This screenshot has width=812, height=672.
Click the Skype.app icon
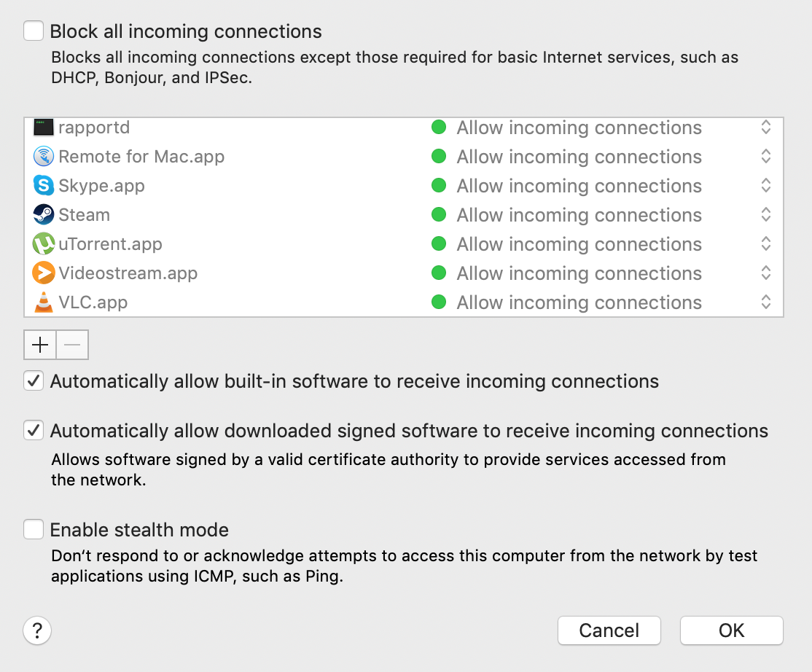44,185
